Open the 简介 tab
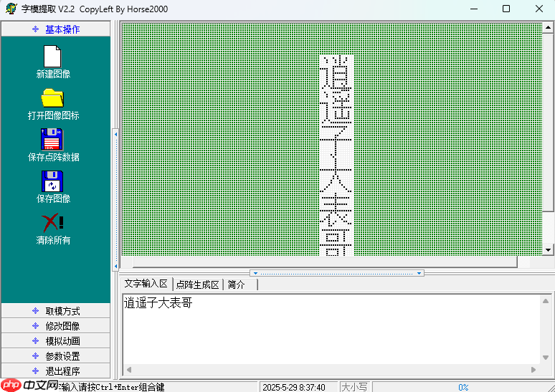 [237, 285]
